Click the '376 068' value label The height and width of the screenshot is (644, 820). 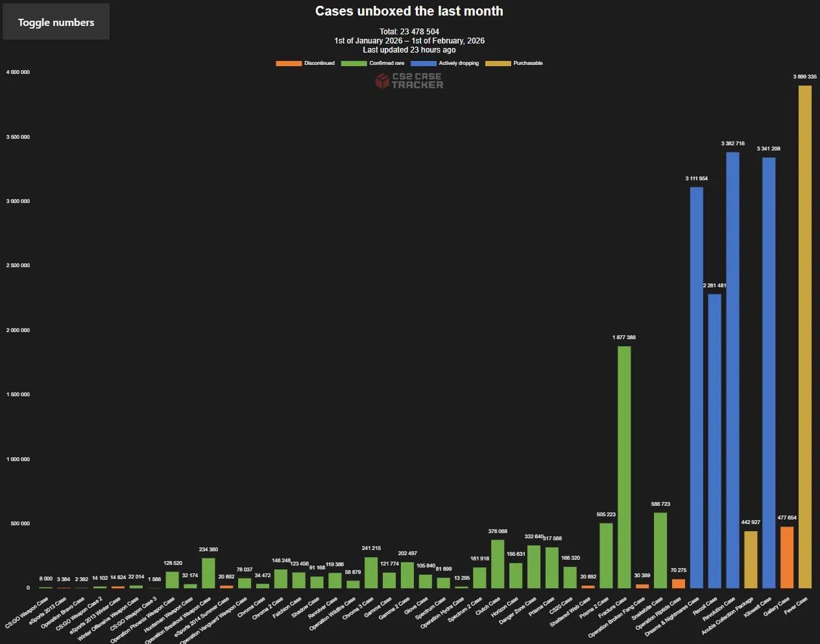pos(498,531)
